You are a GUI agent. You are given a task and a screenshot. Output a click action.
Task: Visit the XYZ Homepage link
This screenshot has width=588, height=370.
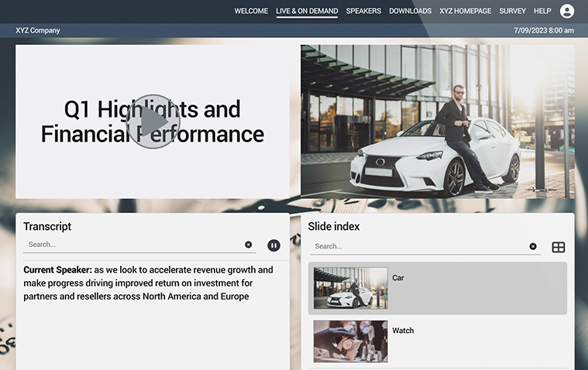pyautogui.click(x=465, y=11)
